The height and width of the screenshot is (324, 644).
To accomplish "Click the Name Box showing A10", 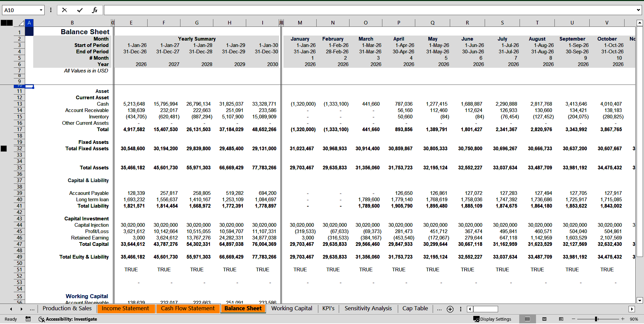I will pos(21,10).
